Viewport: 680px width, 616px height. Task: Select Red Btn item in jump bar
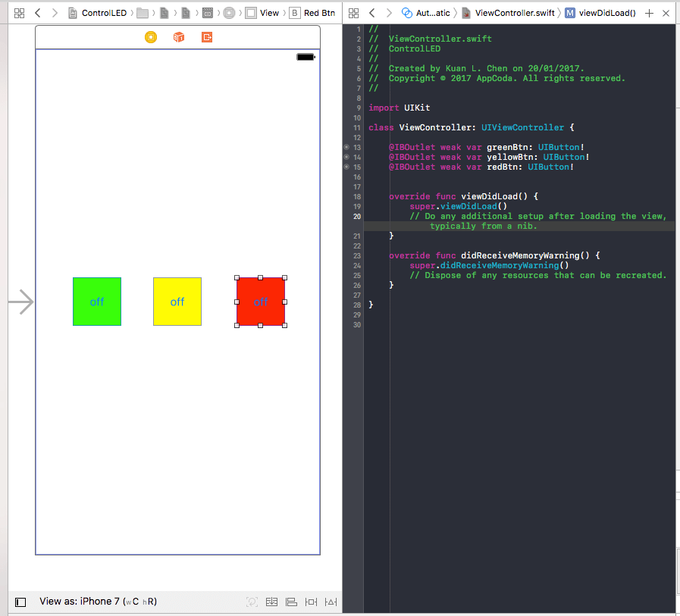coord(312,13)
